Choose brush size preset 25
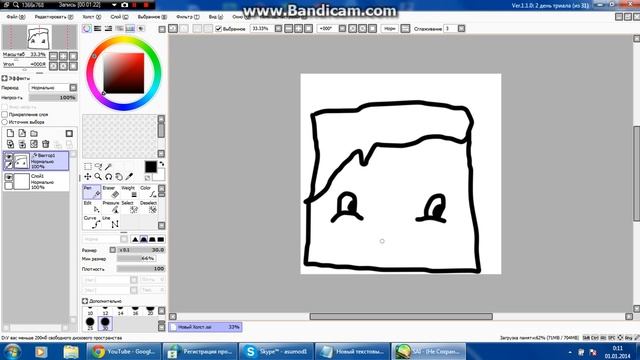The height and width of the screenshot is (360, 640). coord(90,323)
